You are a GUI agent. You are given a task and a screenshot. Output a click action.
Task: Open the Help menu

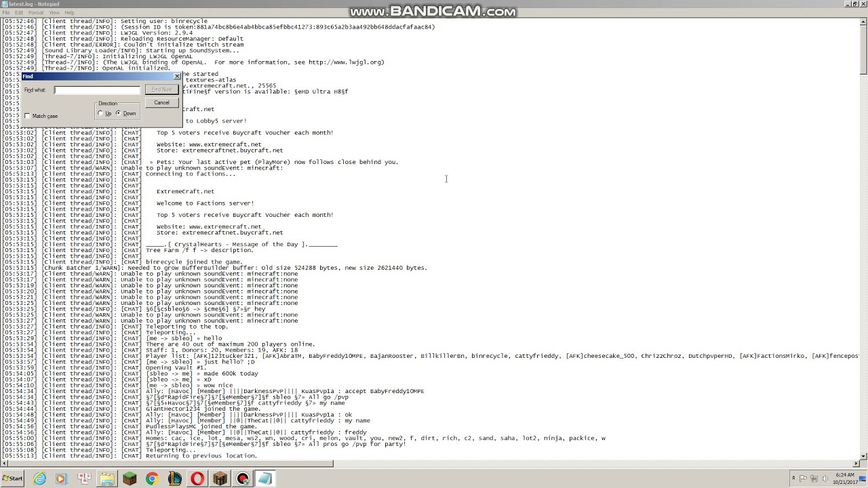tap(69, 12)
